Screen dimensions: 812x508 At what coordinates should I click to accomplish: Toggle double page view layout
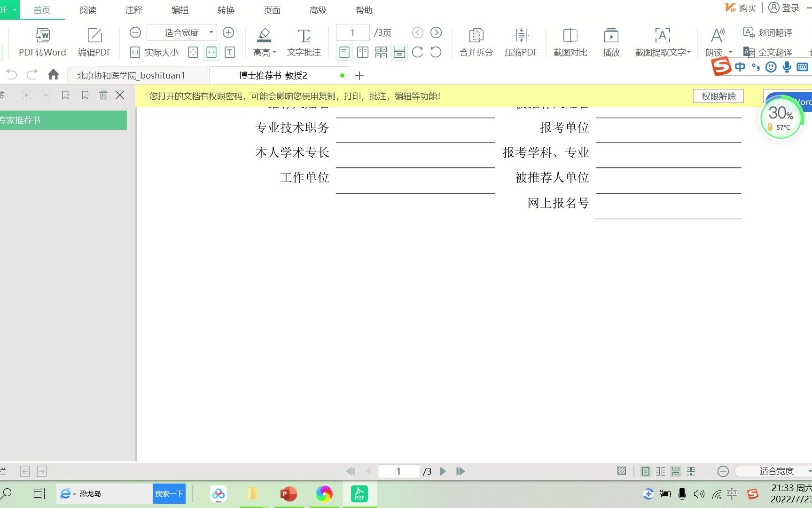point(362,52)
